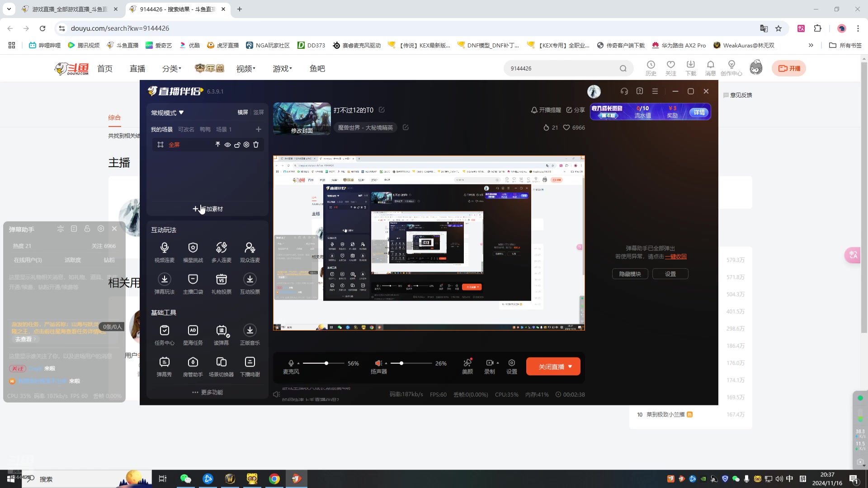
Task: Open 互动投票 interactive voting
Action: [x=250, y=284]
